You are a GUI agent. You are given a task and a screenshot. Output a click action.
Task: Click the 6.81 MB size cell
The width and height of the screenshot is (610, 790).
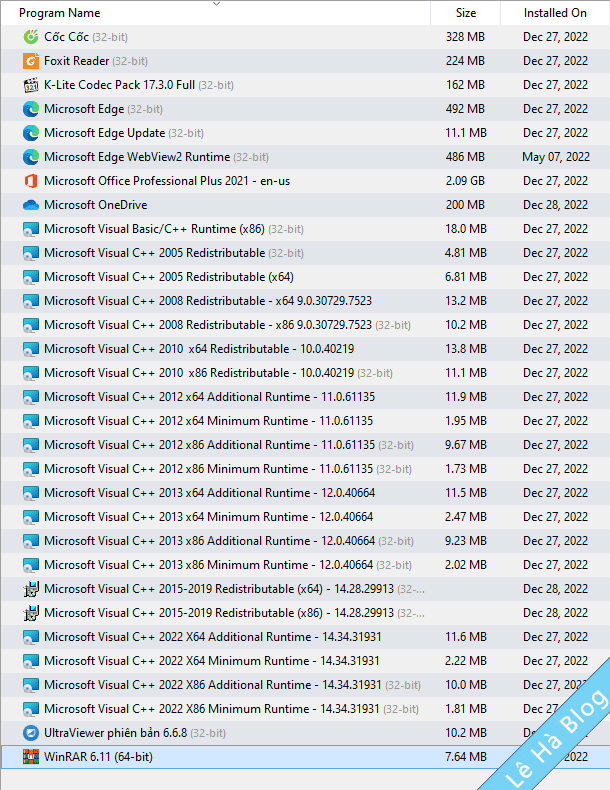(465, 277)
